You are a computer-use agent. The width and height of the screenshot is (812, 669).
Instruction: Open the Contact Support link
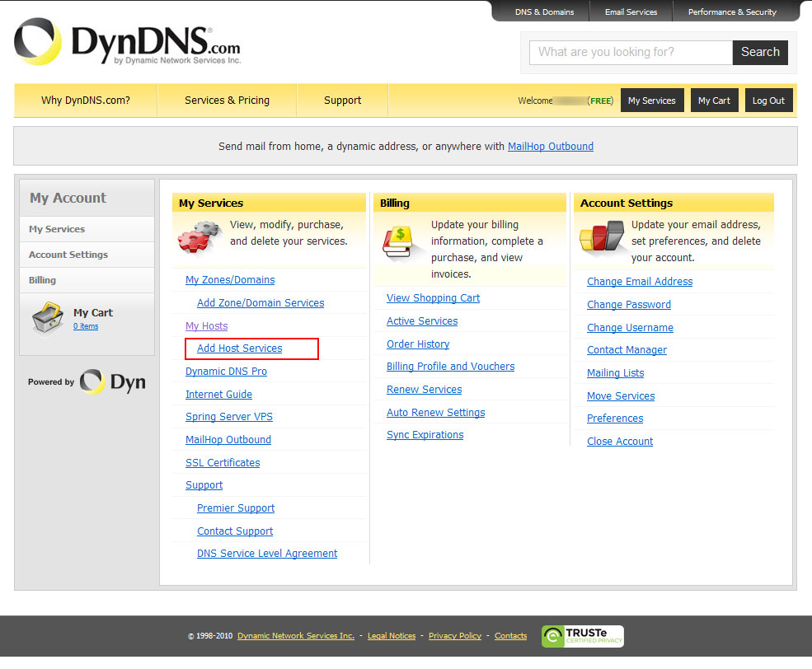pyautogui.click(x=235, y=531)
